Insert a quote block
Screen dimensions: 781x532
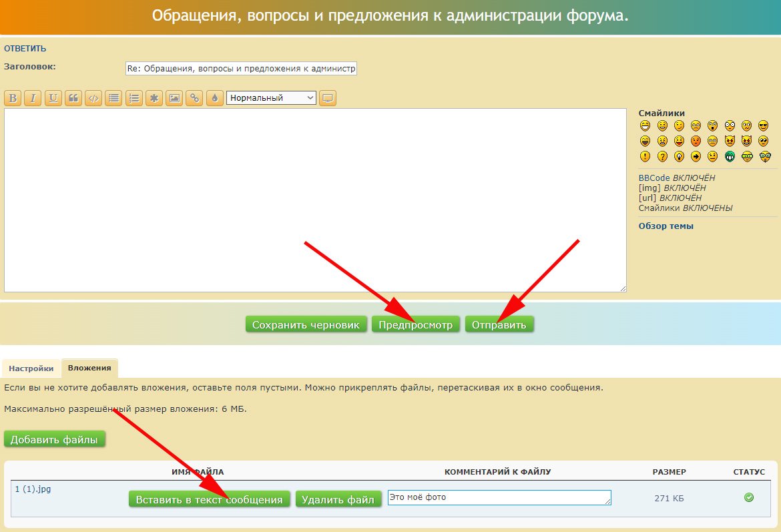point(73,98)
